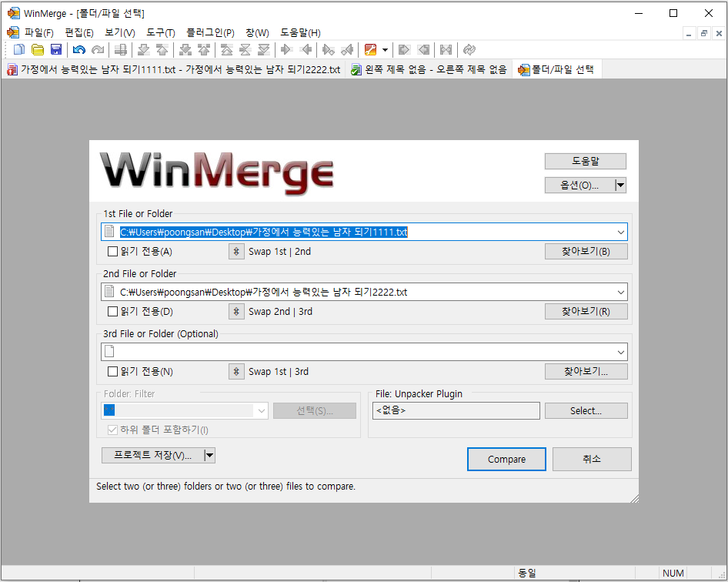
Task: Enable 읽기 전용(A) checkbox
Action: (x=112, y=252)
